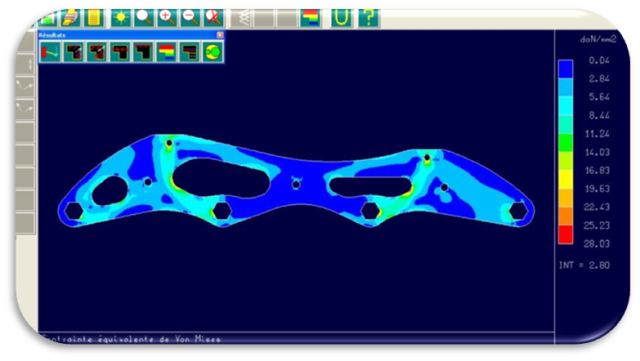Click the yellow U-shaped toolbar icon

click(x=341, y=18)
